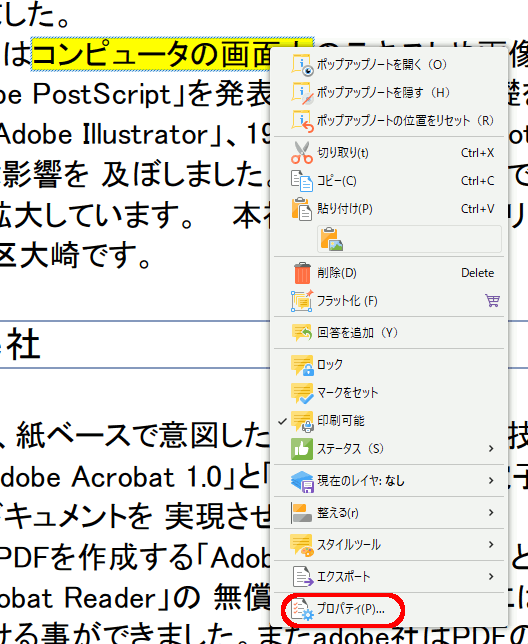Open プロパティ(P)... menu entry
The width and height of the screenshot is (528, 644).
click(388, 610)
